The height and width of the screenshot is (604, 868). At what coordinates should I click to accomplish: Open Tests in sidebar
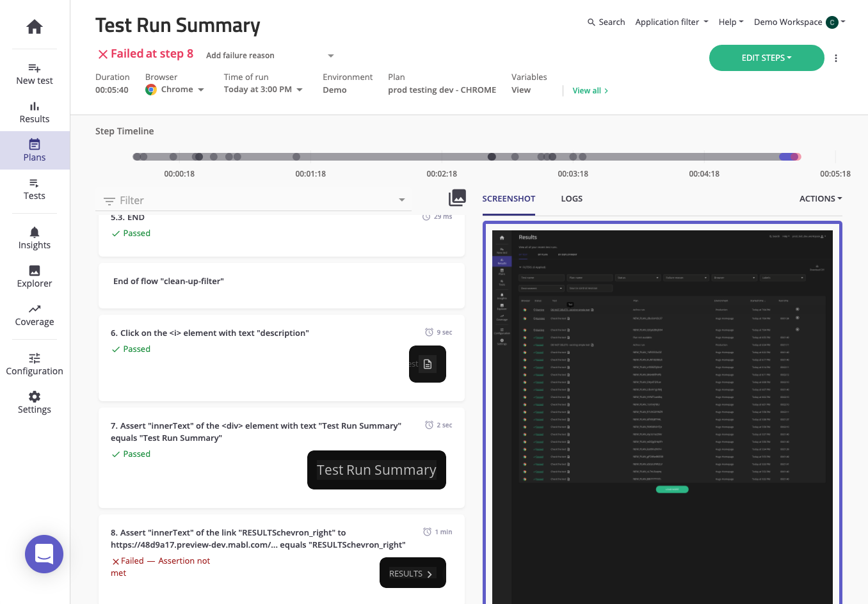35,189
